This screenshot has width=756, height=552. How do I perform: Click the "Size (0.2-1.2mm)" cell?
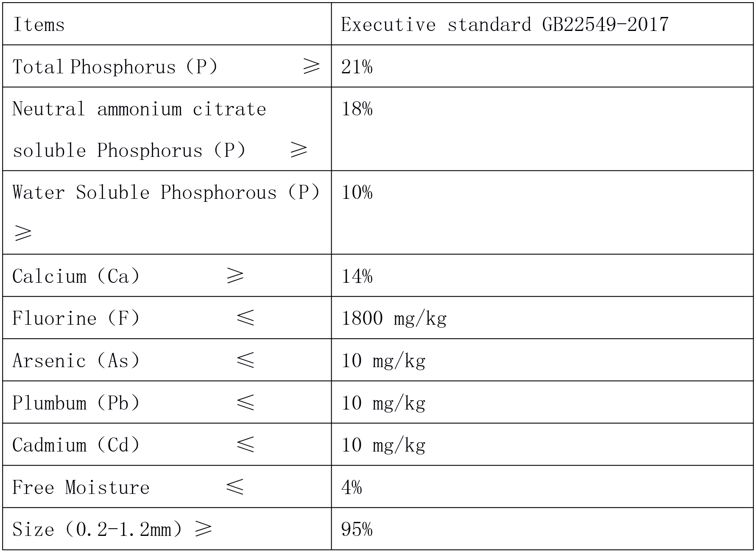pos(98,530)
